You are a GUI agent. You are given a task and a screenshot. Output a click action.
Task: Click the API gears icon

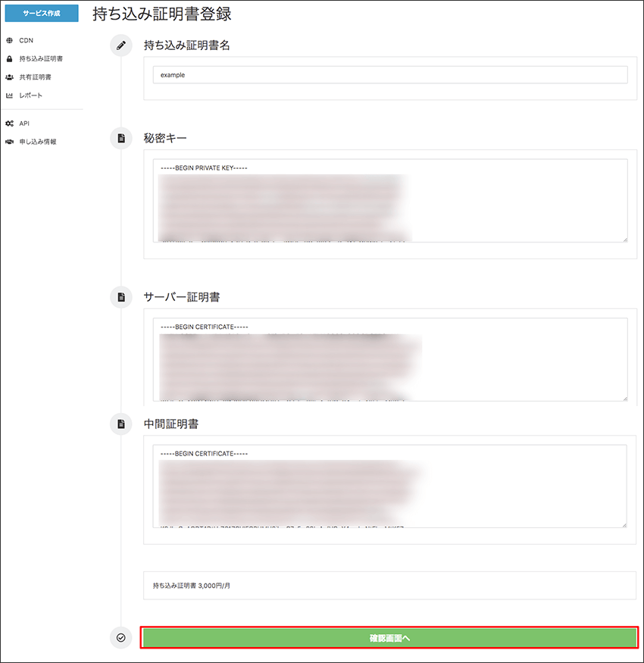coord(8,123)
